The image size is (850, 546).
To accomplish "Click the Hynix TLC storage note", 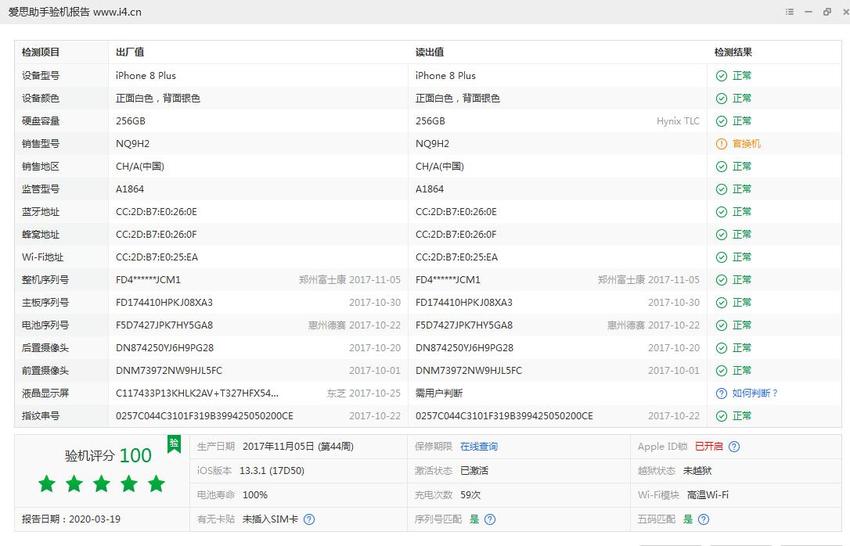I will pos(678,121).
